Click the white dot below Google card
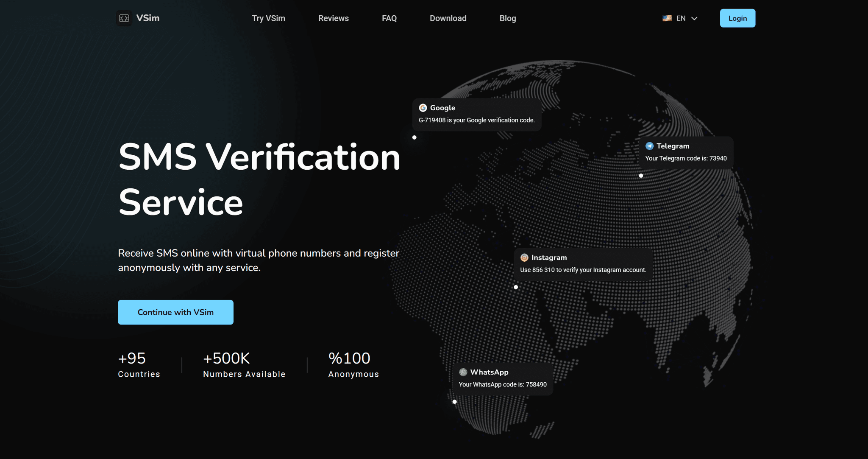The height and width of the screenshot is (459, 868). (415, 137)
